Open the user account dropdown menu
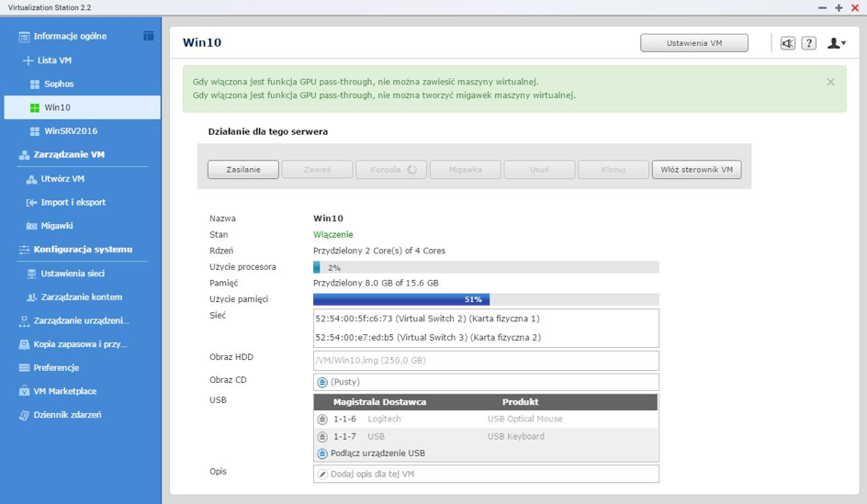This screenshot has width=867, height=504. click(x=836, y=43)
